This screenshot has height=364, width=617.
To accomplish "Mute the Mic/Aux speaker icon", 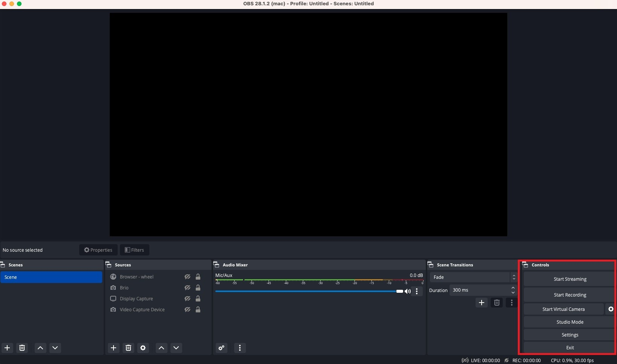I will coord(408,291).
